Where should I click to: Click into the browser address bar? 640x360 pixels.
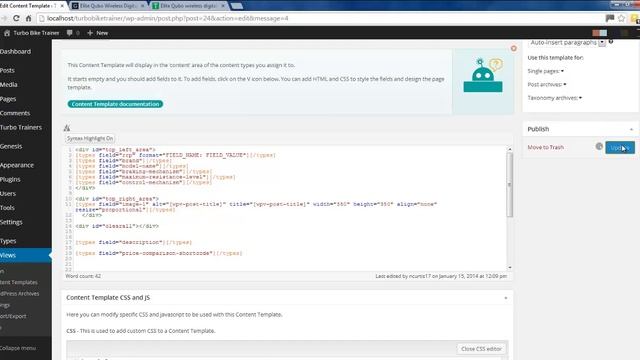click(x=318, y=18)
